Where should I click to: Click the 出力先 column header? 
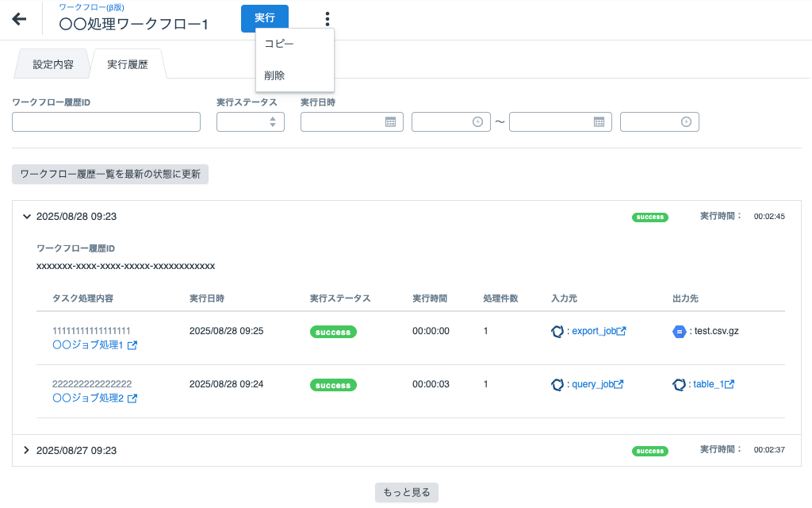pos(685,298)
